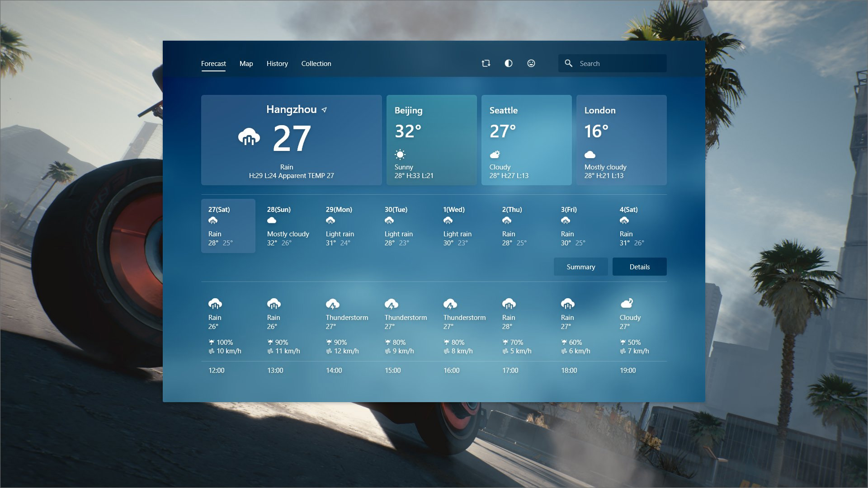Select the London city card
868x488 pixels.
pyautogui.click(x=622, y=140)
